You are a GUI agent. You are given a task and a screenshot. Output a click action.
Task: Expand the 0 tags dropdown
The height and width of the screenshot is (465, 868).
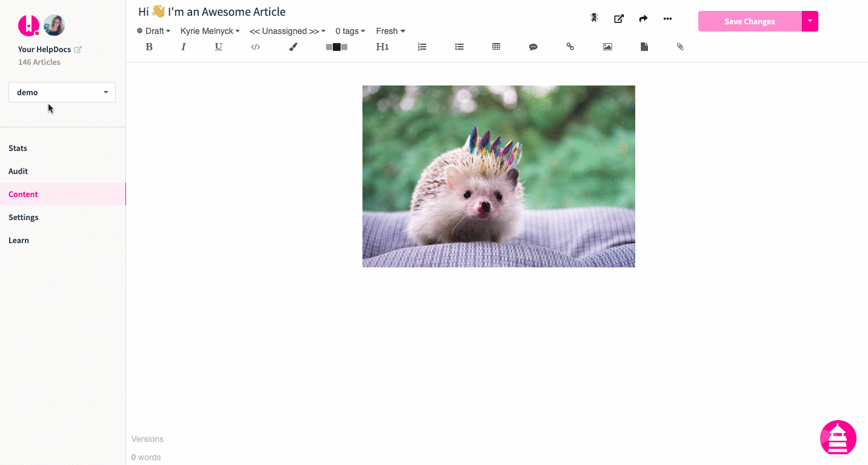click(350, 31)
